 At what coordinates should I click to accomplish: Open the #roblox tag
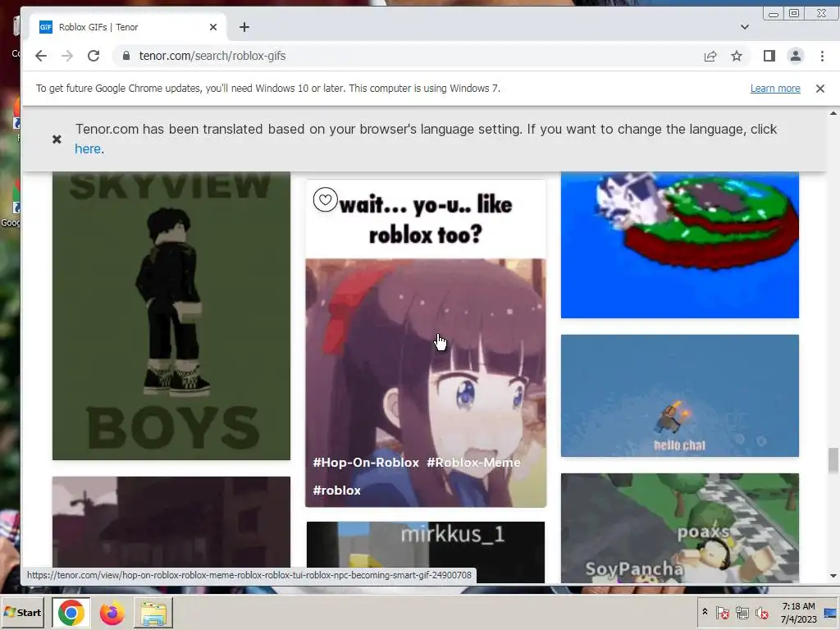337,491
